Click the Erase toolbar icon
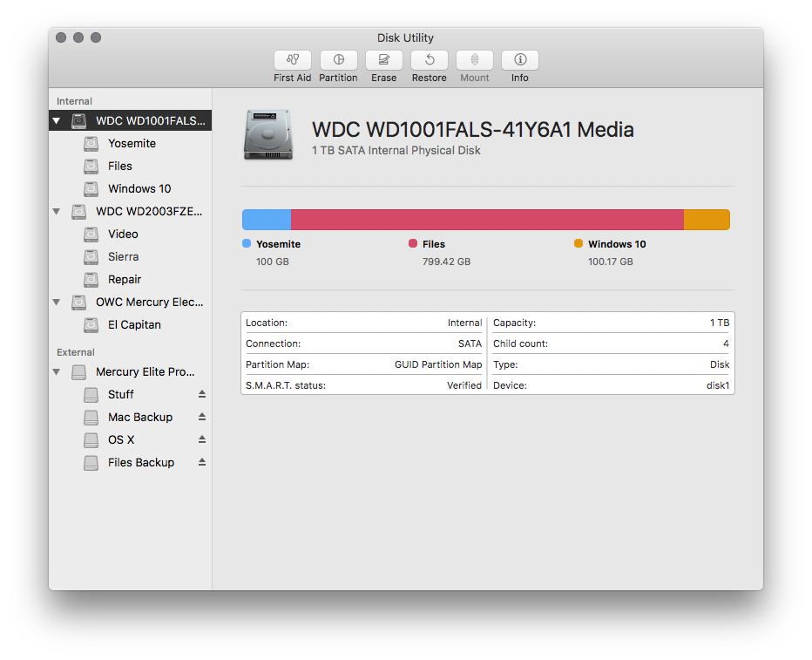 pyautogui.click(x=383, y=60)
